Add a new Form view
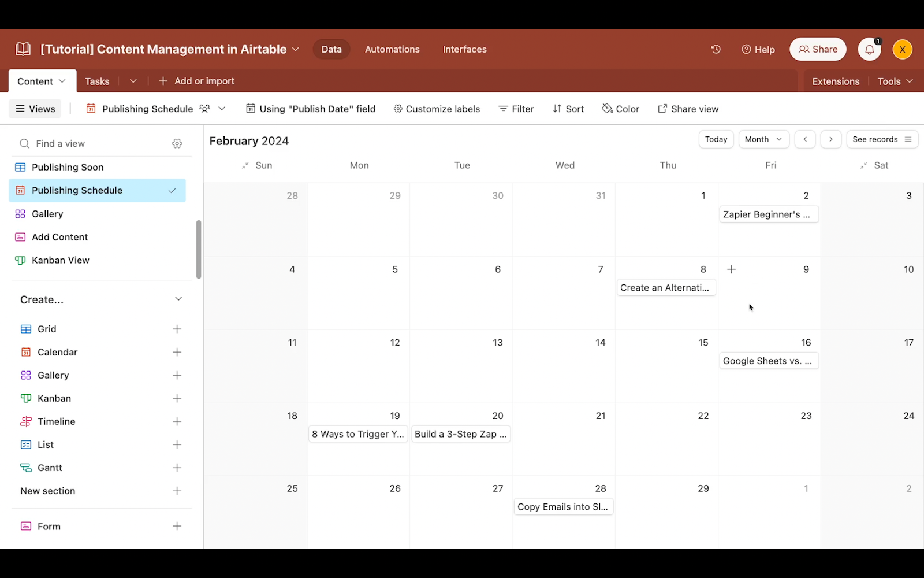 click(177, 526)
